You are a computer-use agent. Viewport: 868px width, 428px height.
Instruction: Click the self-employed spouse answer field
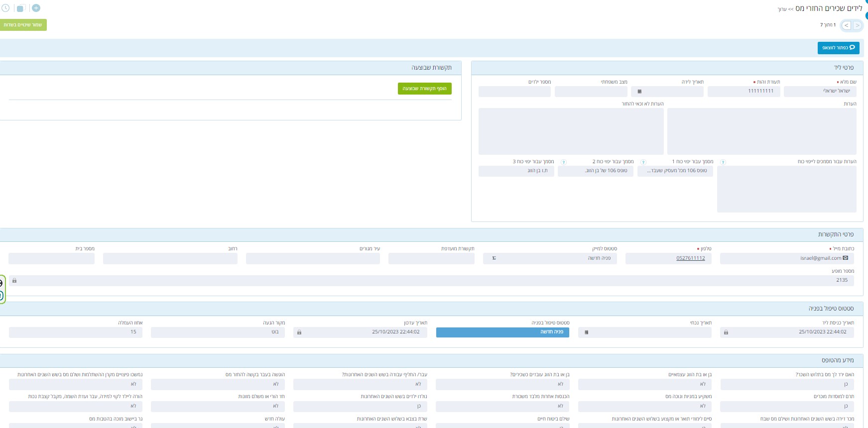point(645,384)
